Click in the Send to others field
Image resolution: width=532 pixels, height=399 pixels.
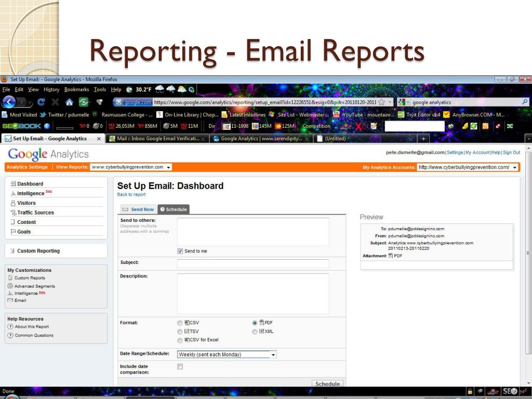click(253, 232)
